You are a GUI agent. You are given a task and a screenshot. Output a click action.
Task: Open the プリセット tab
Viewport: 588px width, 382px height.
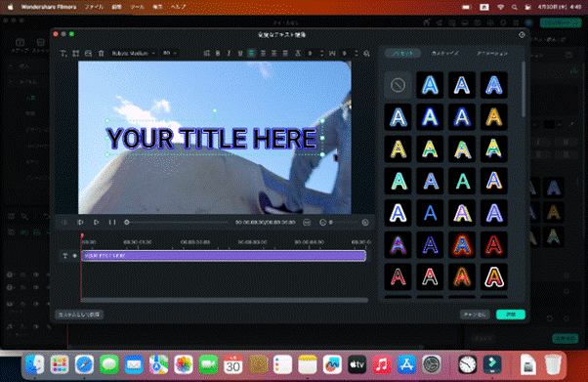coord(402,54)
